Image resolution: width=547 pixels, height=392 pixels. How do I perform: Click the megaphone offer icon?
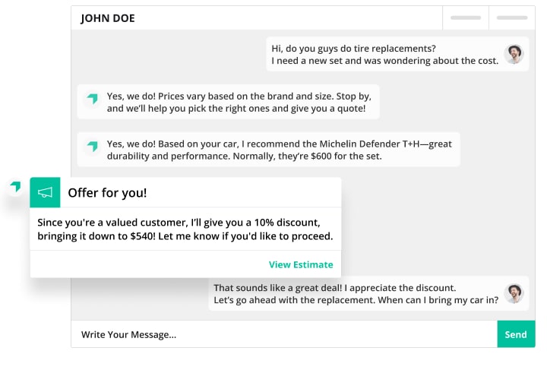point(45,192)
